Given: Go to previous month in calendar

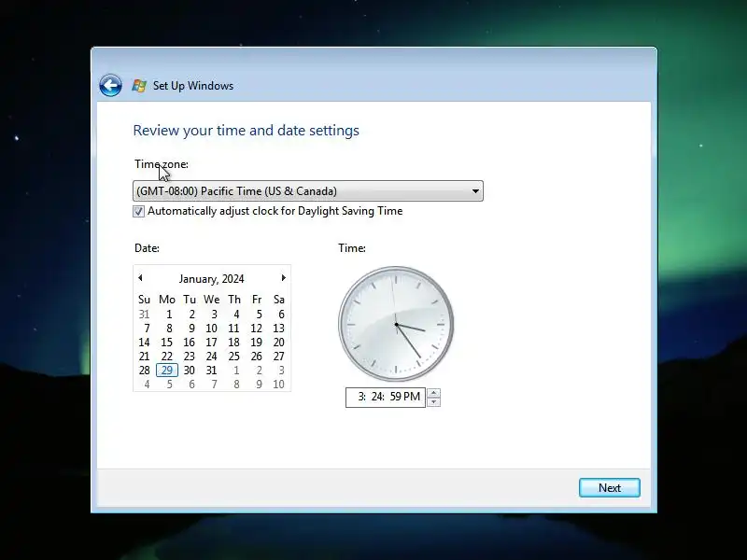Looking at the screenshot, I should click(141, 277).
